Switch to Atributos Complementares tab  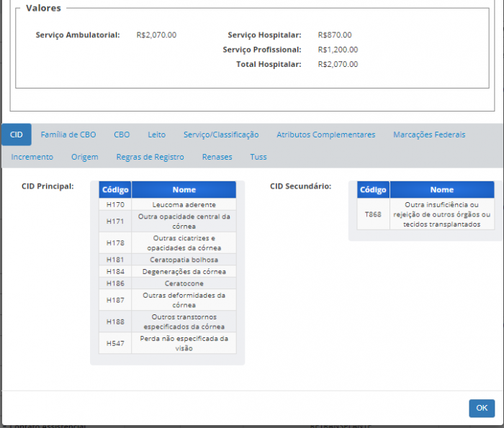(325, 135)
